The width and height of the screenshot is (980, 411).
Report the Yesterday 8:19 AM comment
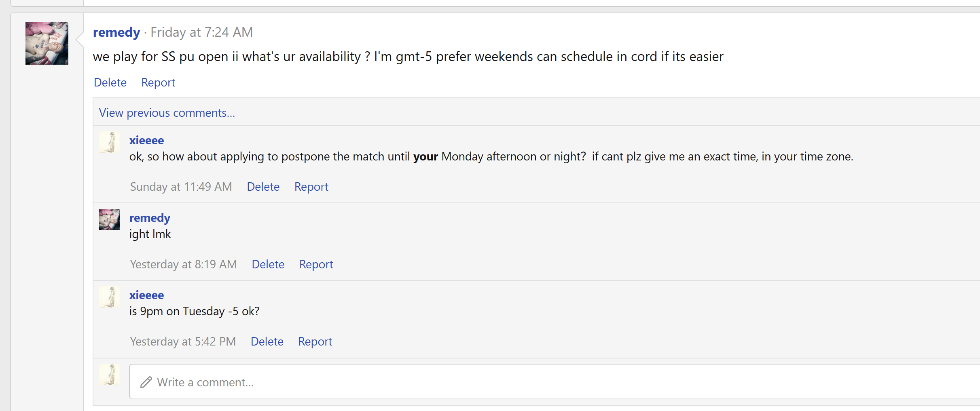tap(316, 264)
